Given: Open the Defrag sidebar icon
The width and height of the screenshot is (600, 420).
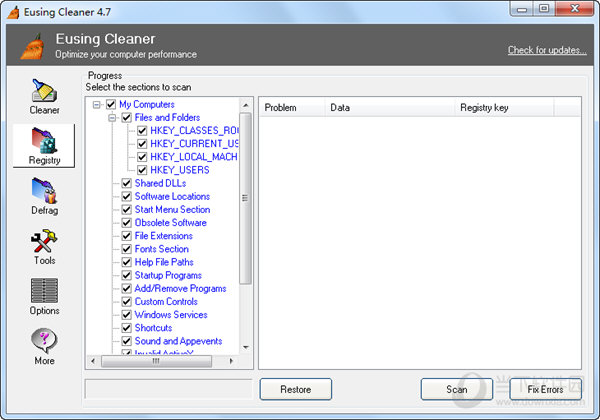Looking at the screenshot, I should (x=44, y=190).
